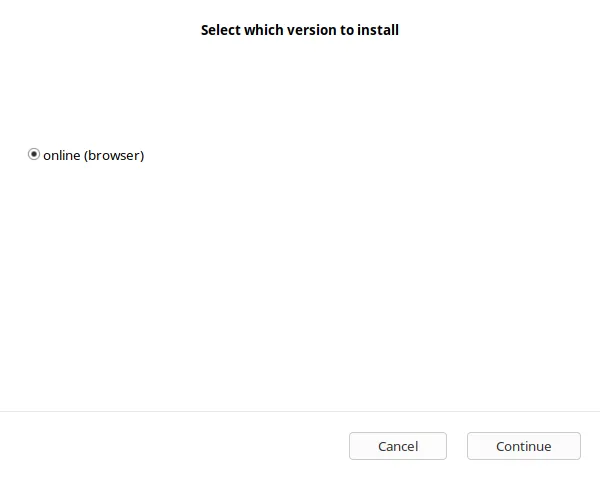Select the online (browser) radio button

point(34,155)
